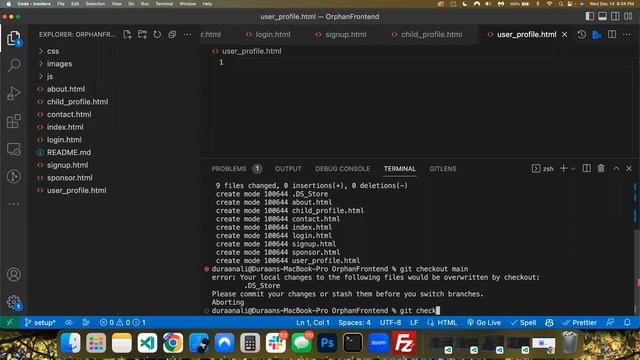This screenshot has width=640, height=360.
Task: Create a new folder in Explorer
Action: pyautogui.click(x=142, y=35)
